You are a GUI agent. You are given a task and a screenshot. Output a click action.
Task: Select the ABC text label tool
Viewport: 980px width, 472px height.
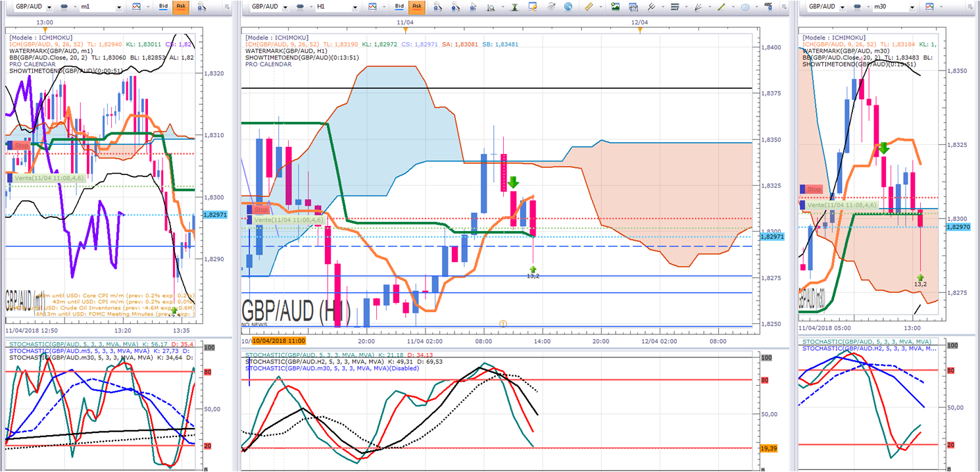coord(768,7)
